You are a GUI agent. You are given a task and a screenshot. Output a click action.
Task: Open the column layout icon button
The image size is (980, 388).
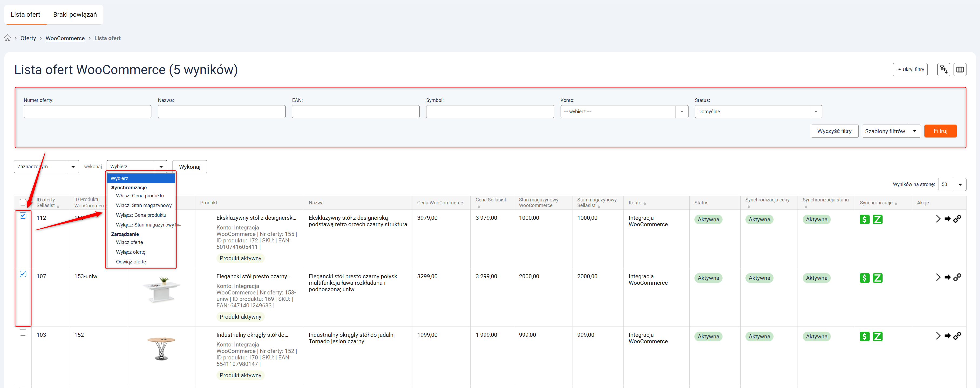(959, 70)
